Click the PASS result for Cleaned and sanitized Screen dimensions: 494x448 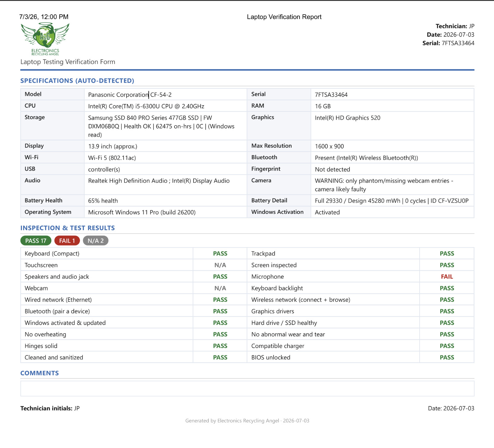220,358
